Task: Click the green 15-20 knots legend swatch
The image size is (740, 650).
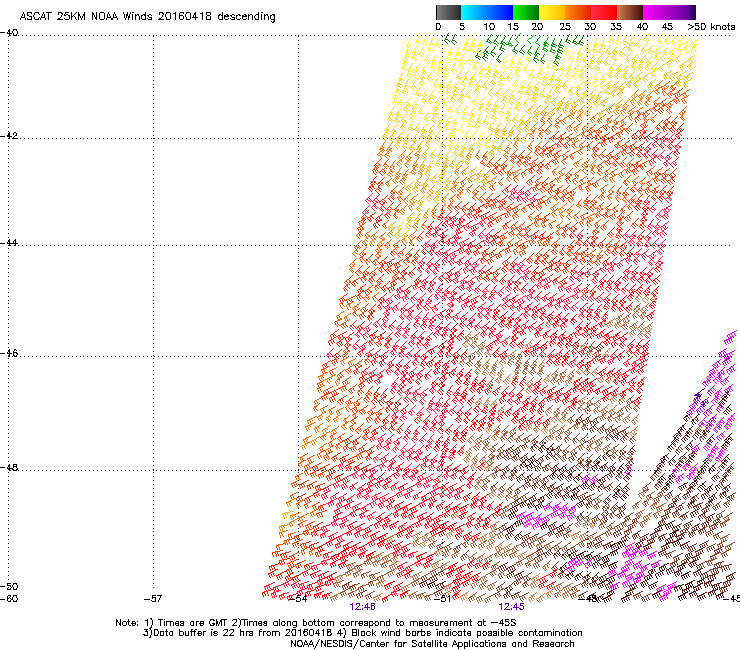Action: tap(526, 12)
